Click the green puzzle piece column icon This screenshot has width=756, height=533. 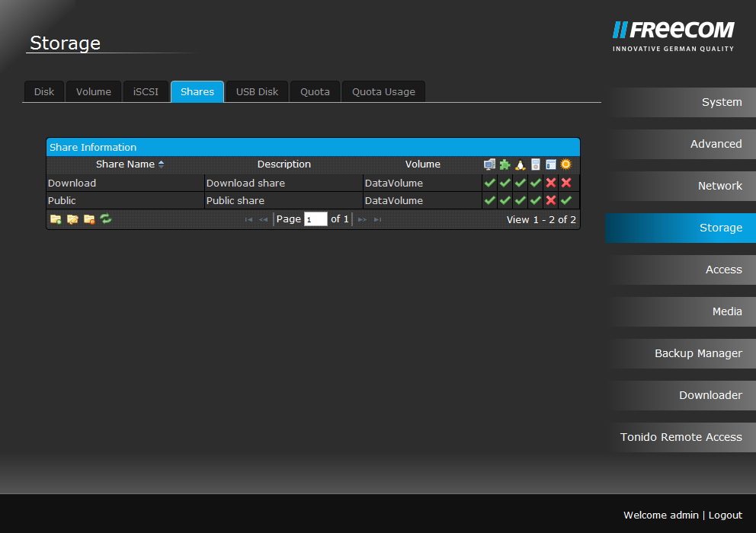[505, 164]
